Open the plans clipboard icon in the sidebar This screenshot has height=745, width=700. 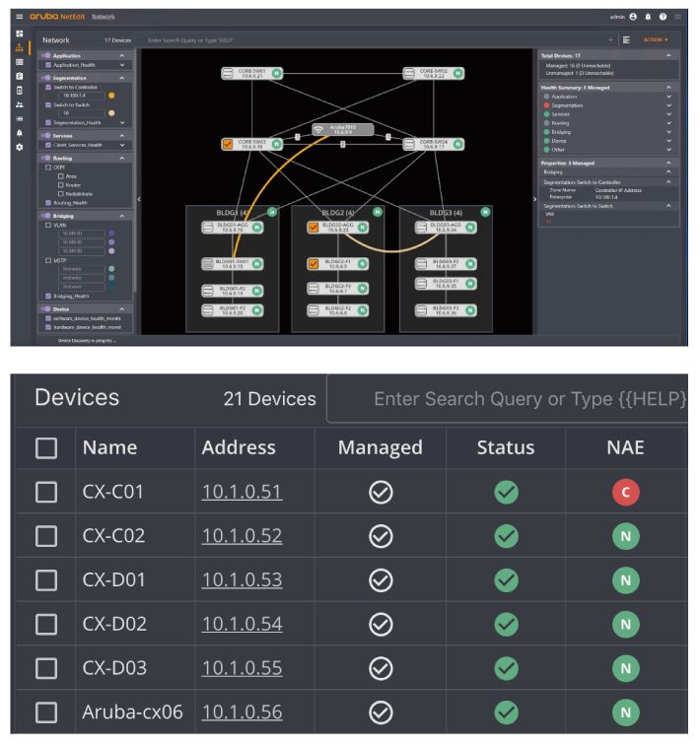click(x=19, y=76)
